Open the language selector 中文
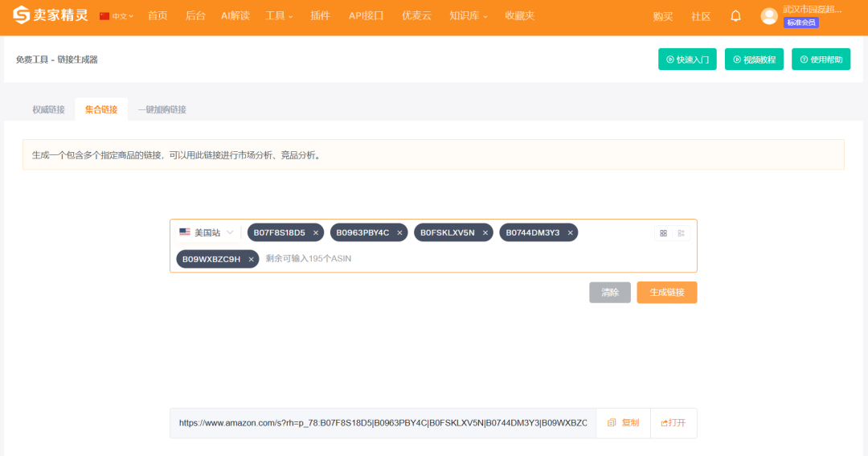The image size is (868, 456). click(117, 16)
